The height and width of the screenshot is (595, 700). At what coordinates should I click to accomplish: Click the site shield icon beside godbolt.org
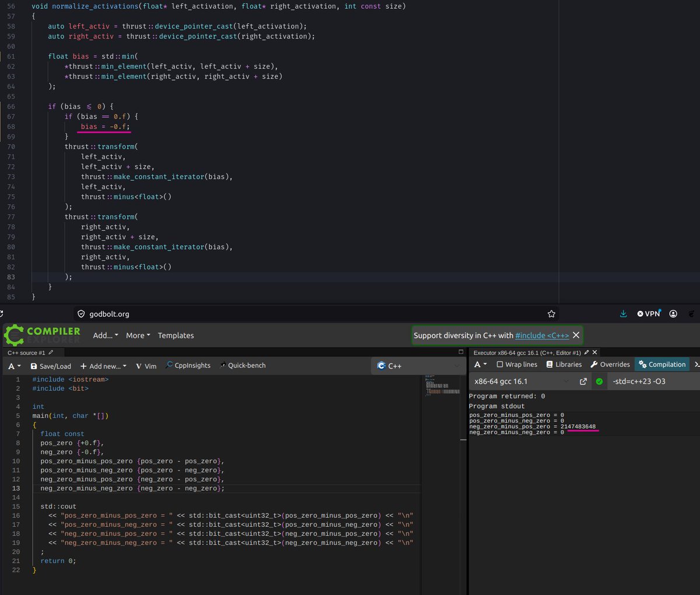coord(81,314)
